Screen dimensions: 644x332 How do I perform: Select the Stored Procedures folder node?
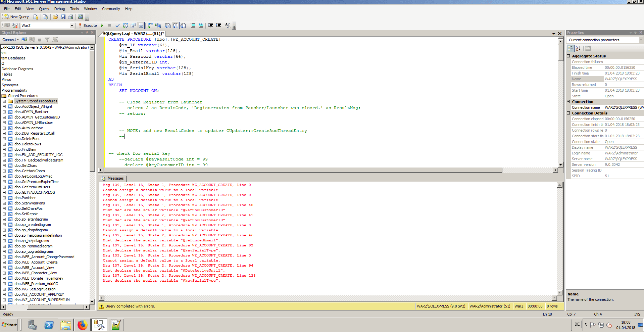pyautogui.click(x=23, y=96)
